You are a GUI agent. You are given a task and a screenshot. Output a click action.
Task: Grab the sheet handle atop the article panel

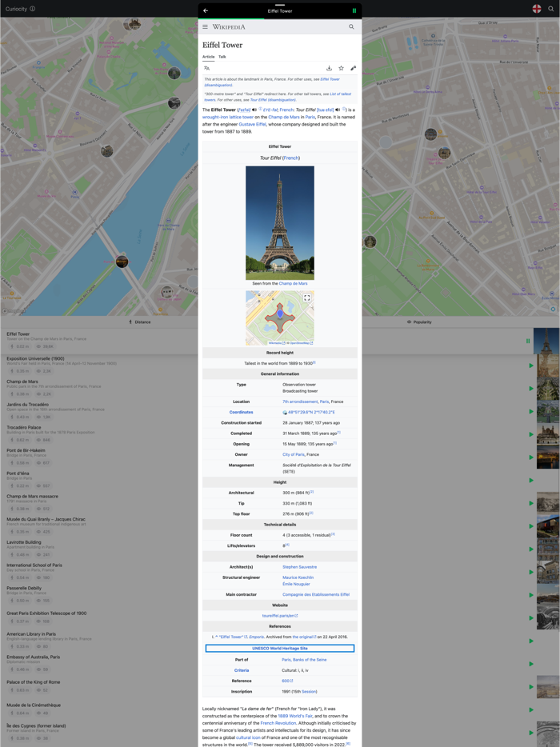click(280, 5)
